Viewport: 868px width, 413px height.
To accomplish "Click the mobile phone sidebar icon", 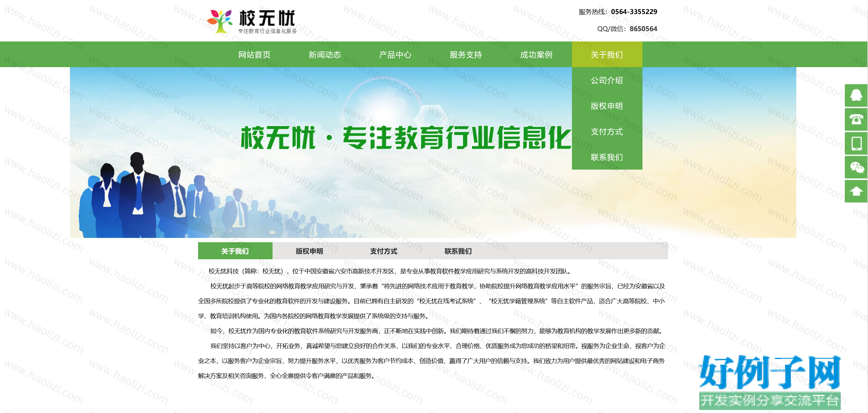I will [x=856, y=143].
